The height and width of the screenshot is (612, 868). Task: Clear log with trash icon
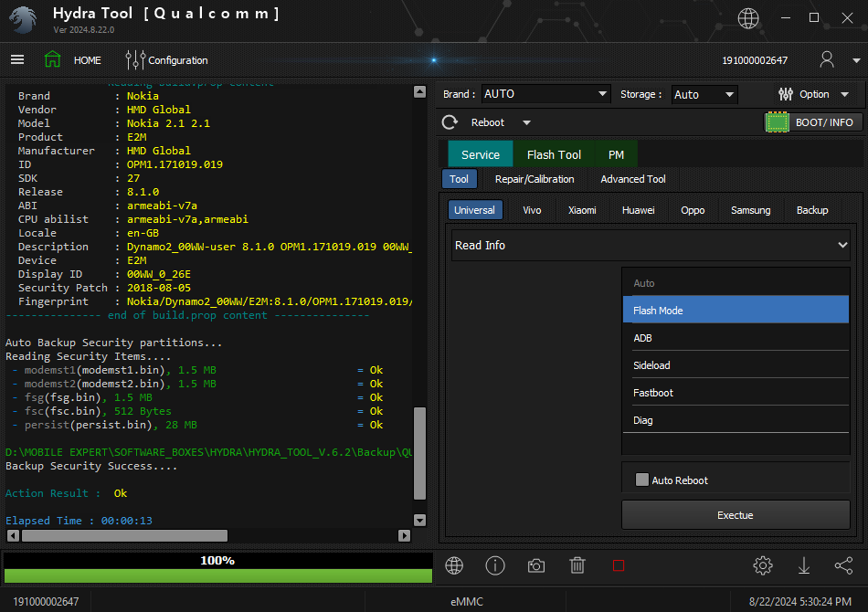click(x=577, y=565)
